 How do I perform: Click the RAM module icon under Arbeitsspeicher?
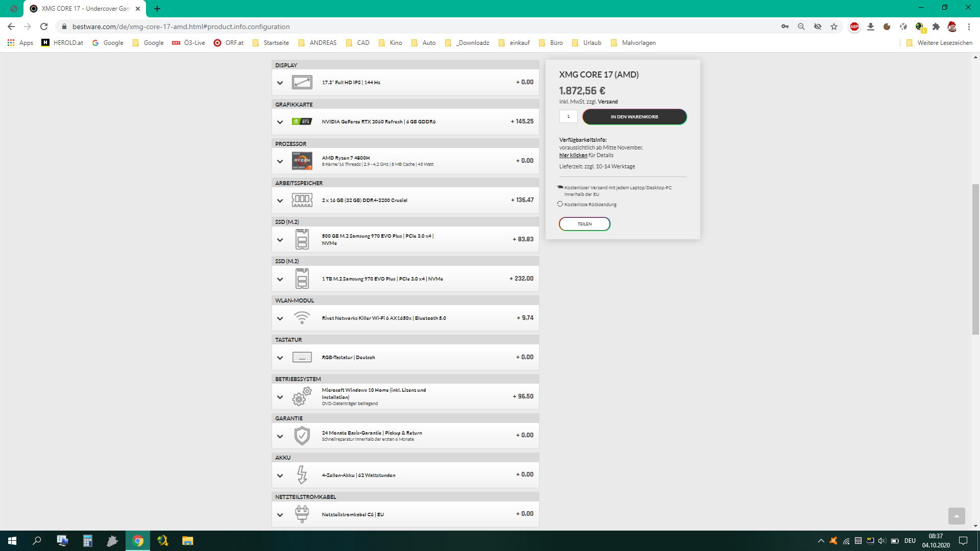click(302, 200)
